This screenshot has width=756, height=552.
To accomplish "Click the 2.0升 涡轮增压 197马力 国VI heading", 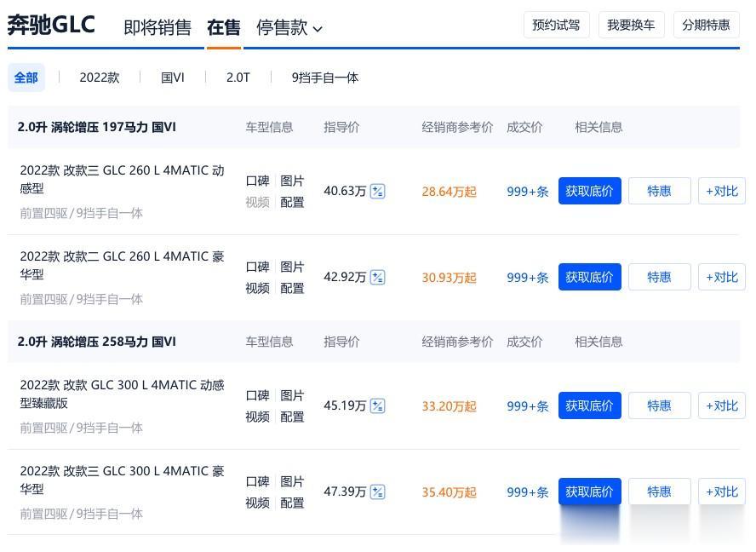I will click(x=96, y=128).
